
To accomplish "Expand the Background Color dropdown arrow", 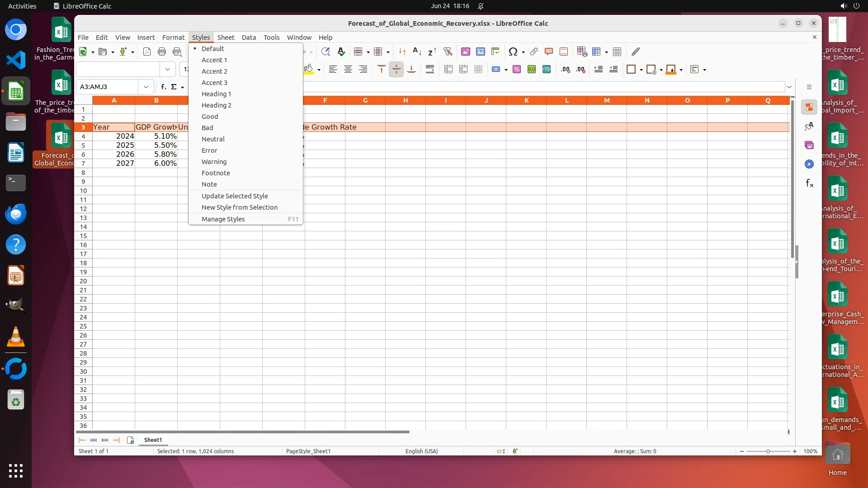I will [x=319, y=70].
